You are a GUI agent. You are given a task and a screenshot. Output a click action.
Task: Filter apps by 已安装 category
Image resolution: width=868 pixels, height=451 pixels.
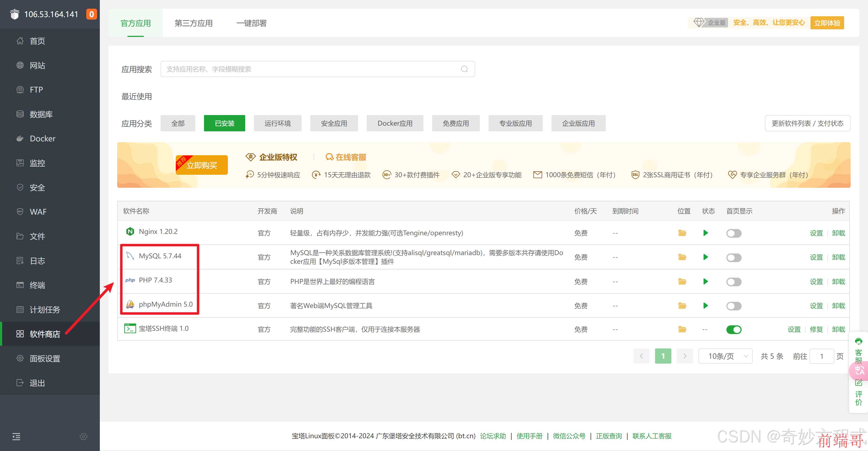(x=224, y=123)
